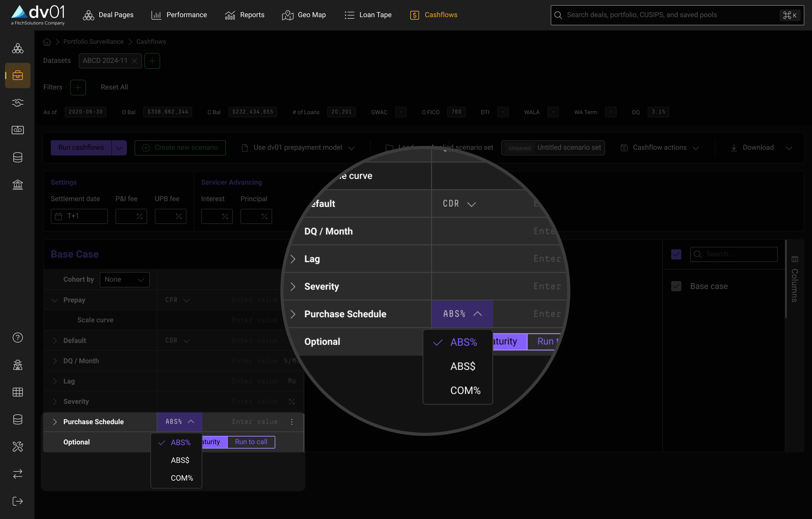
Task: Click Create new scenario button
Action: pos(180,148)
